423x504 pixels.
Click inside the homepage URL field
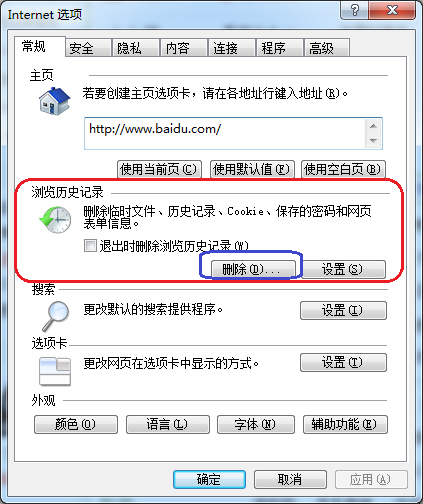pos(225,133)
